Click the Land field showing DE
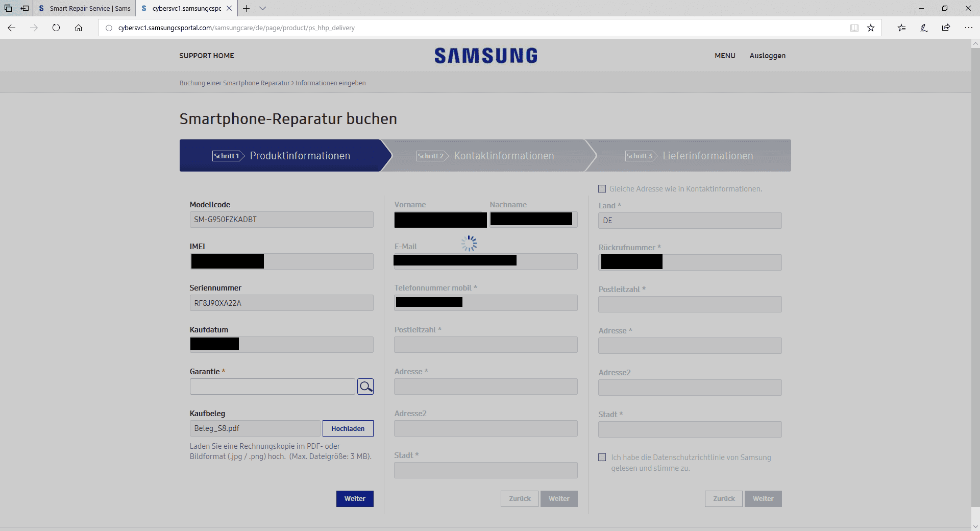980x531 pixels. (690, 221)
